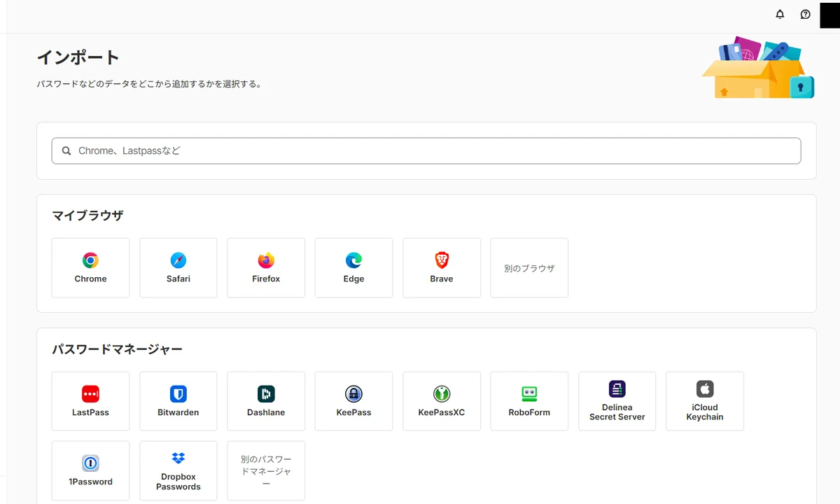Click the パスワードマネージャー section heading
840x504 pixels.
[117, 349]
